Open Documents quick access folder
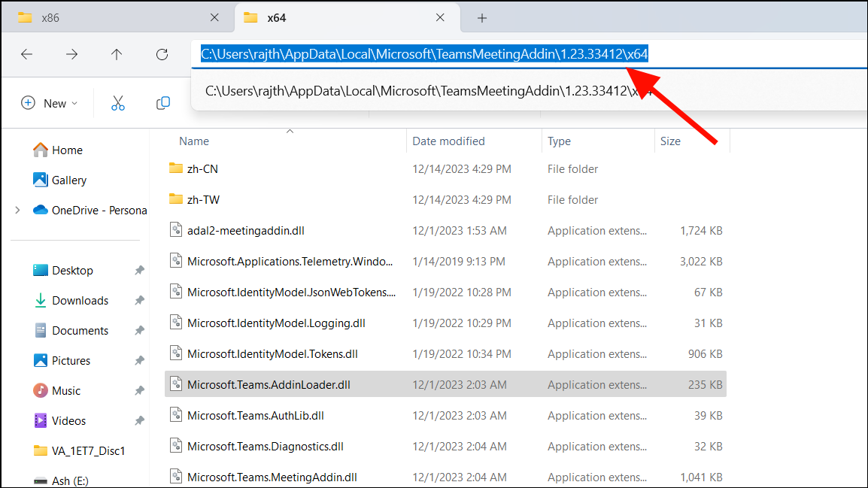The width and height of the screenshot is (868, 488). click(70, 330)
